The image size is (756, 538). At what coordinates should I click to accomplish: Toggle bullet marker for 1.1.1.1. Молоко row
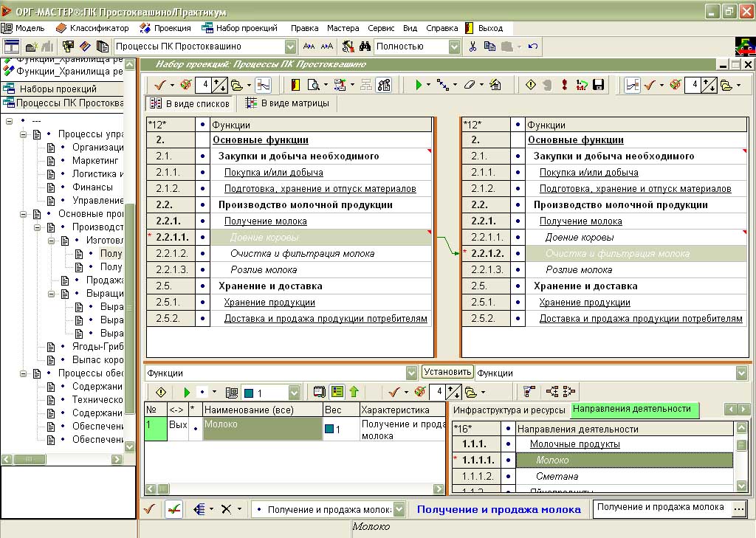coord(508,461)
